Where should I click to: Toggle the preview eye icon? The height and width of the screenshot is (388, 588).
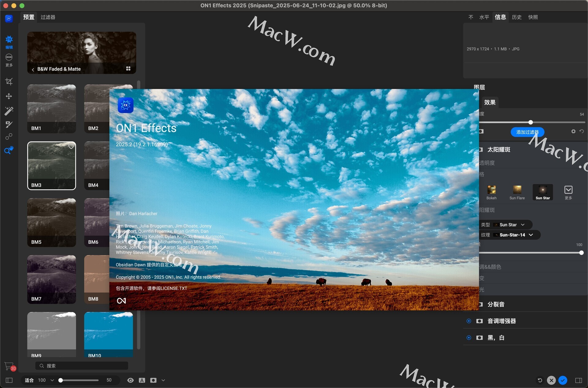[130, 380]
